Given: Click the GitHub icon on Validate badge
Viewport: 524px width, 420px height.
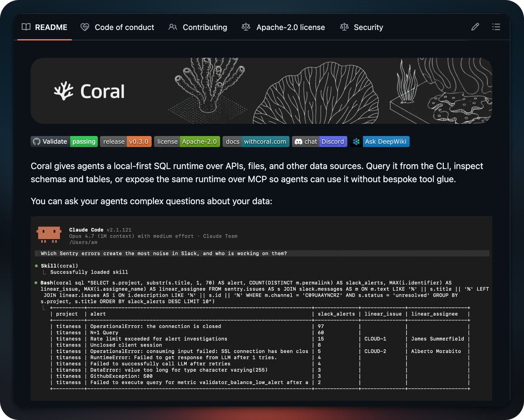Looking at the screenshot, I should click(37, 141).
